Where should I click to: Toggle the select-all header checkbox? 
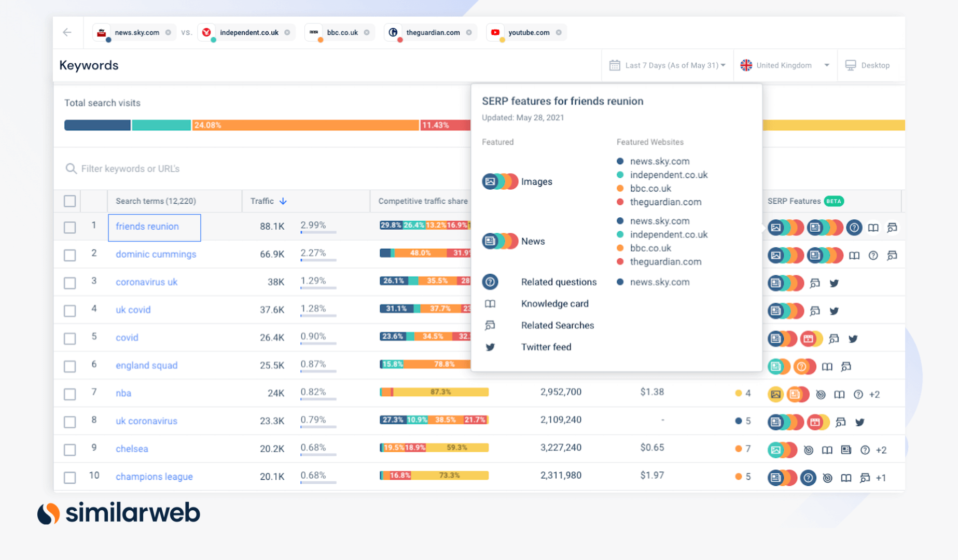(70, 201)
